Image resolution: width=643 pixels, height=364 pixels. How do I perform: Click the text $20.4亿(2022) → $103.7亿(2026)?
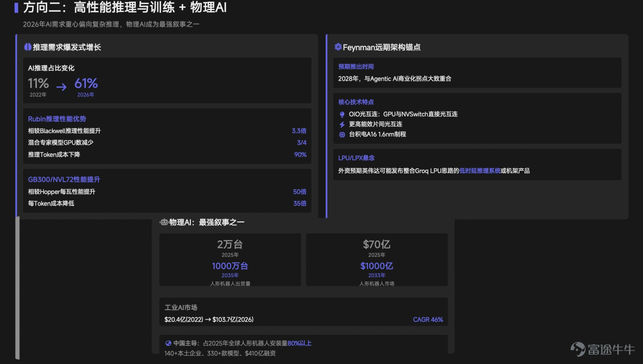tap(209, 320)
